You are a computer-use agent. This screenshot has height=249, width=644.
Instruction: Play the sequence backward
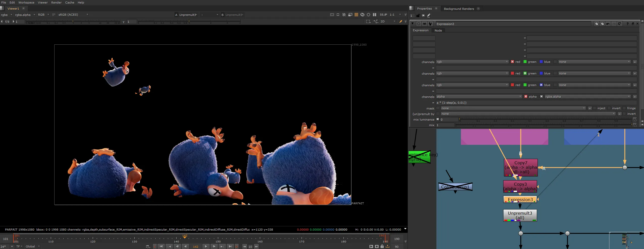(185, 246)
